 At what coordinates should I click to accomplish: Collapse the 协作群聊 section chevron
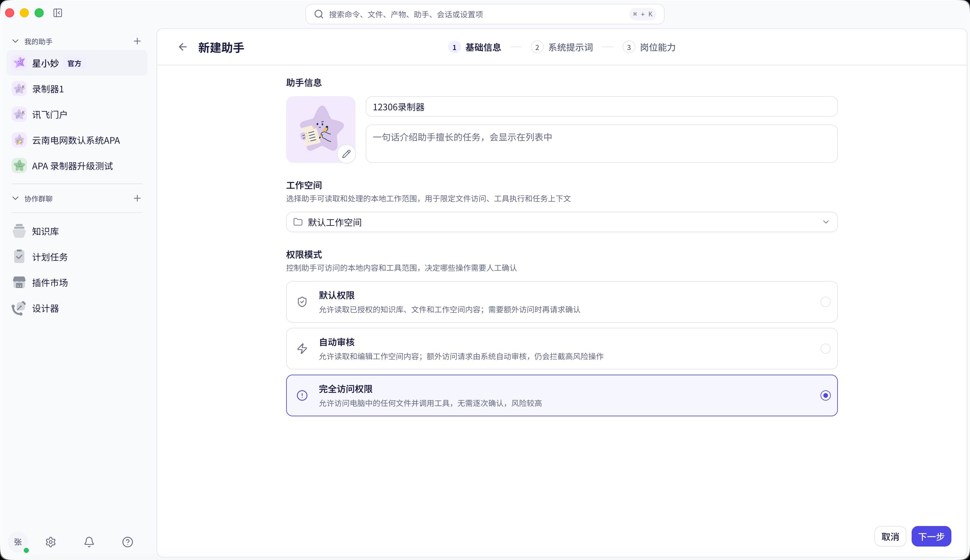coord(15,199)
